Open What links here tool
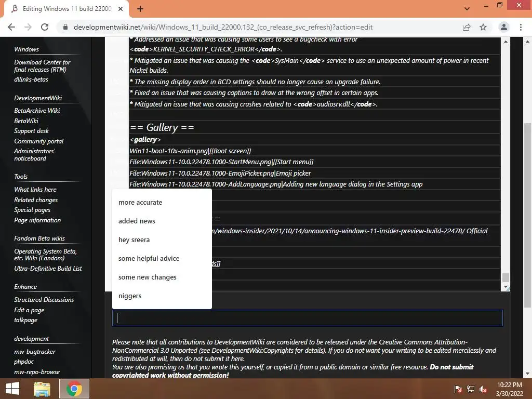The width and height of the screenshot is (532, 399). [x=35, y=190]
